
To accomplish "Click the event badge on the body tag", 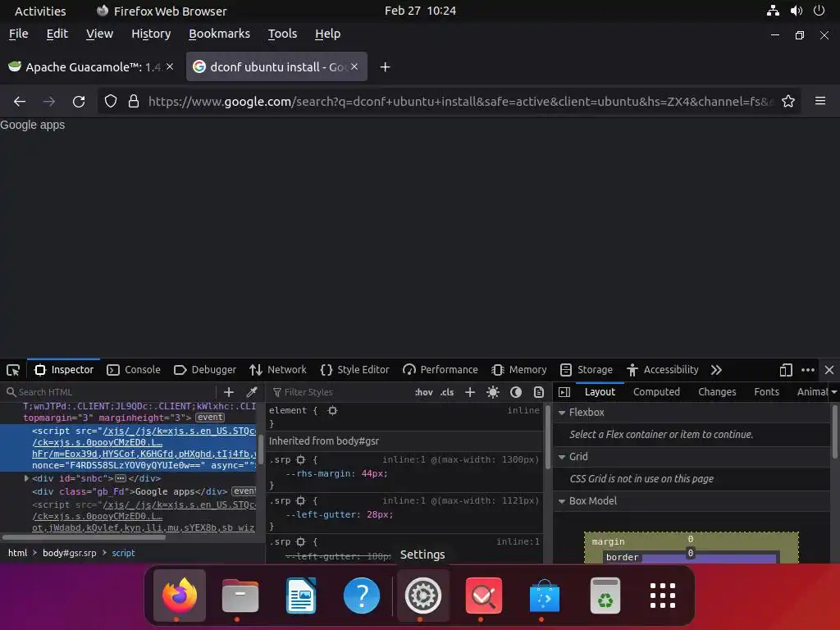I will pyautogui.click(x=210, y=418).
